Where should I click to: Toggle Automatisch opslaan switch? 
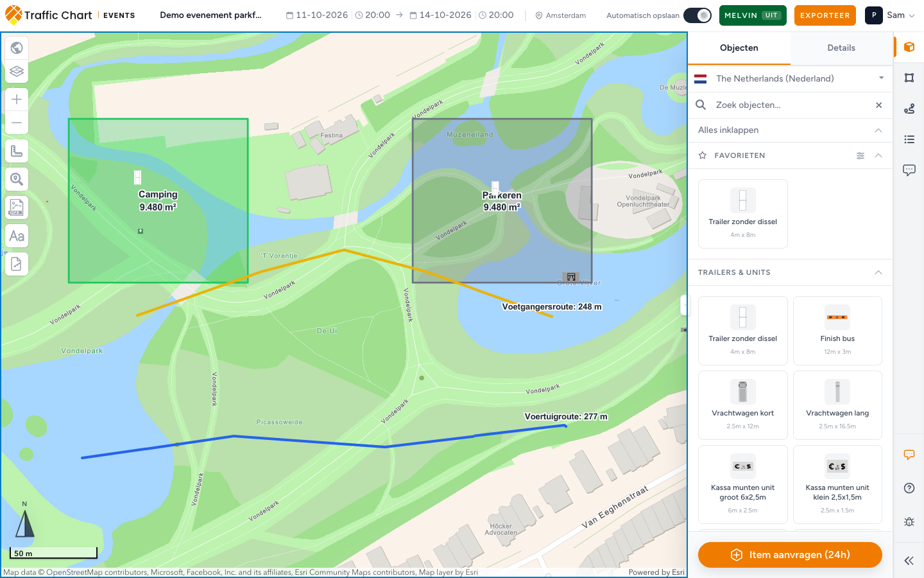click(x=697, y=15)
